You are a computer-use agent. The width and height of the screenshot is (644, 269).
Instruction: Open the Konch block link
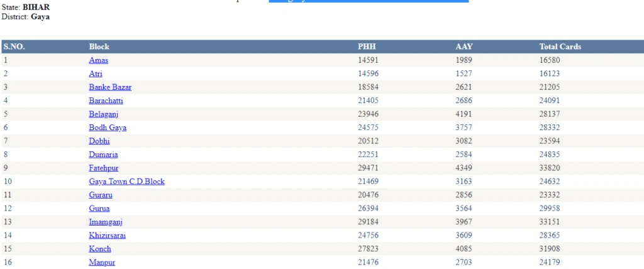click(x=100, y=249)
